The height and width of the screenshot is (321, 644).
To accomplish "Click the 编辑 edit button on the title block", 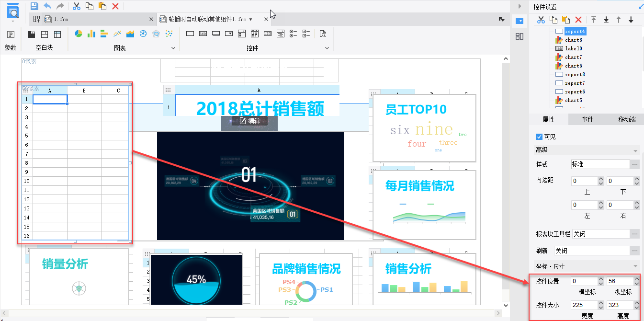I will (x=249, y=121).
